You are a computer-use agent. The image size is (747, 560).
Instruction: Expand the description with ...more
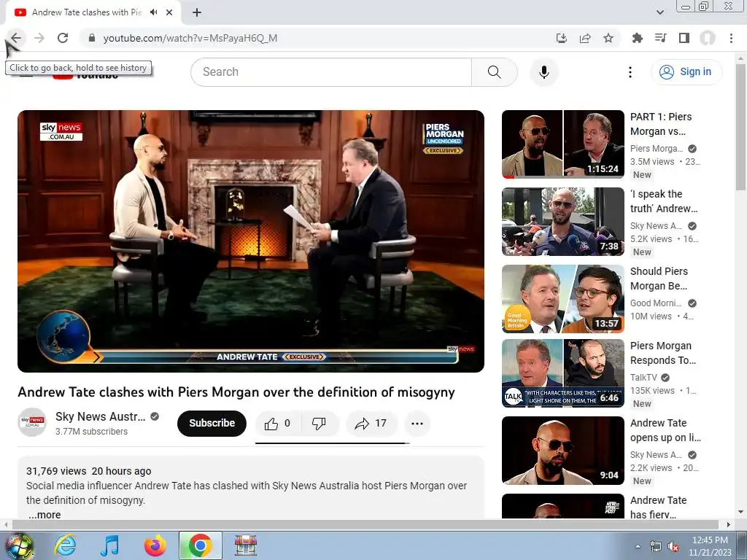44,514
